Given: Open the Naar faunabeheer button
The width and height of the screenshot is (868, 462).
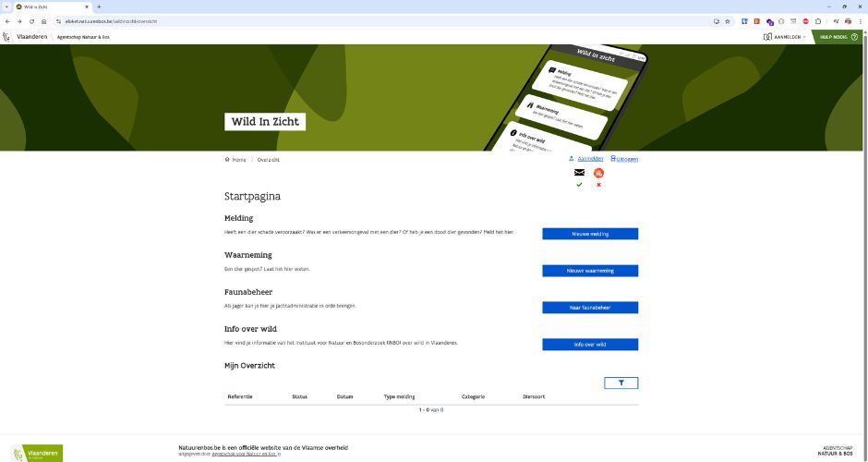Looking at the screenshot, I should 589,308.
